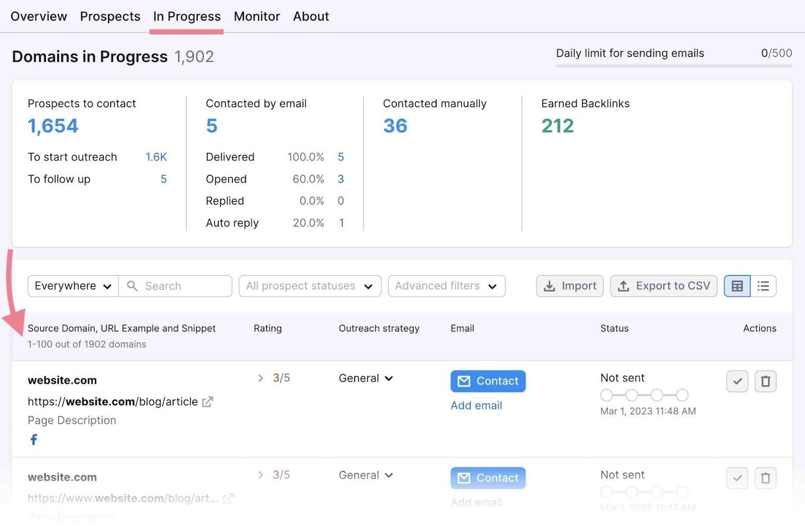Open the Everywhere search scope dropdown
805x532 pixels.
point(73,286)
